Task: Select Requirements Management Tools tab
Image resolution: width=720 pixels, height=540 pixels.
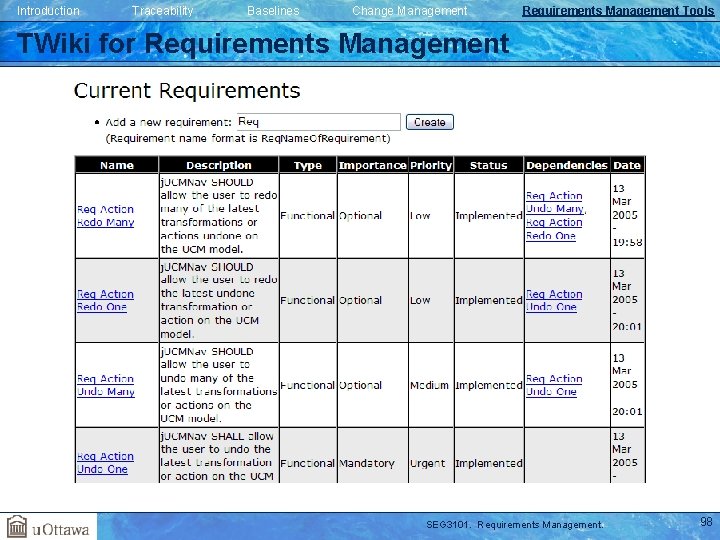Action: point(618,11)
